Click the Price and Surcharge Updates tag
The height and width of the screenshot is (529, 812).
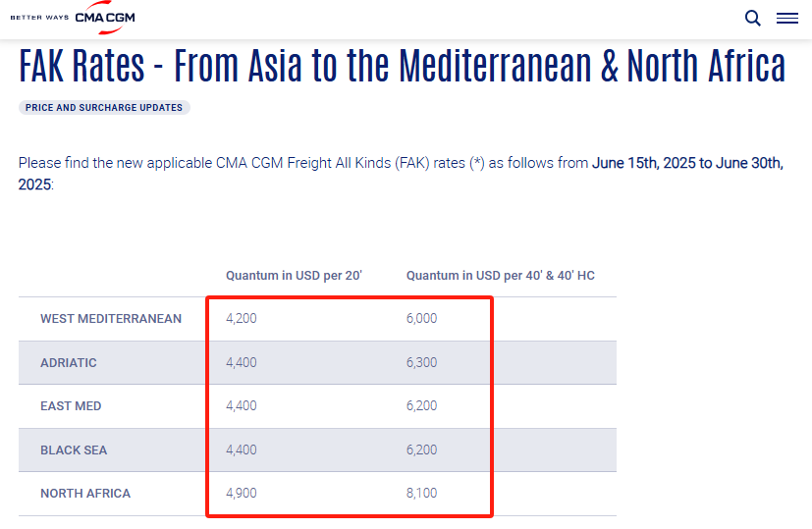[104, 108]
